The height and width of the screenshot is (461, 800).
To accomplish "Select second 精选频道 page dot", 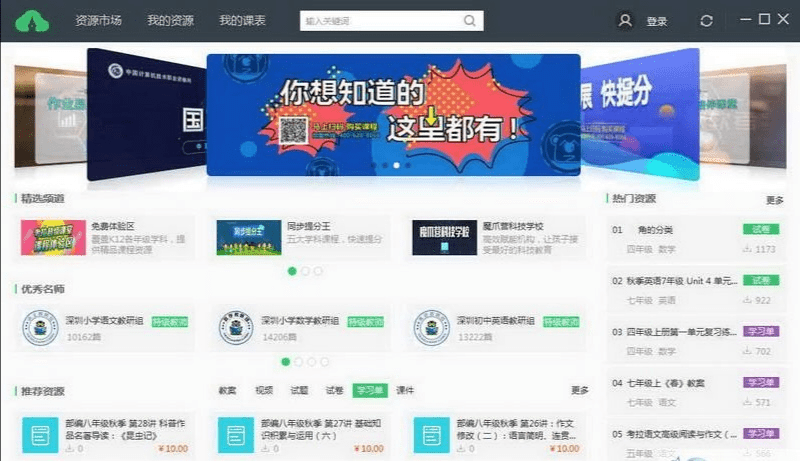I will (305, 271).
